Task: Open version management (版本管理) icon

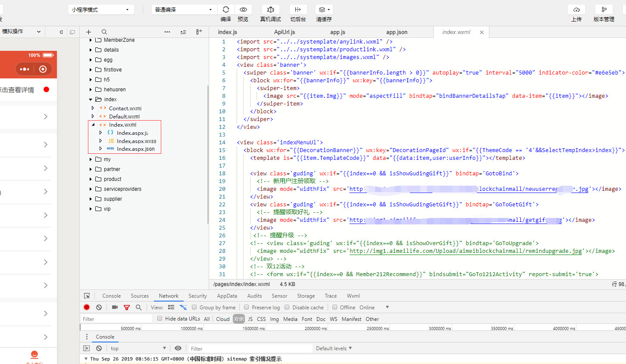Action: [x=604, y=9]
